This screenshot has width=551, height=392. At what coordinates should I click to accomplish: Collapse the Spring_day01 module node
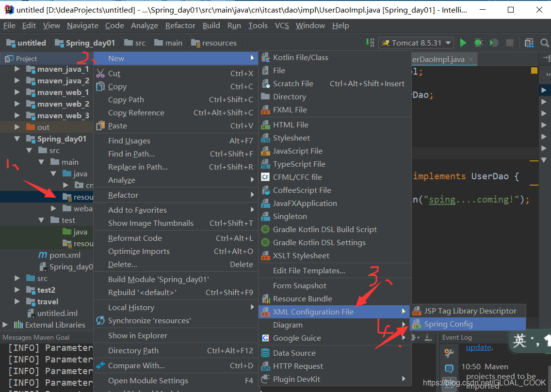coord(17,139)
